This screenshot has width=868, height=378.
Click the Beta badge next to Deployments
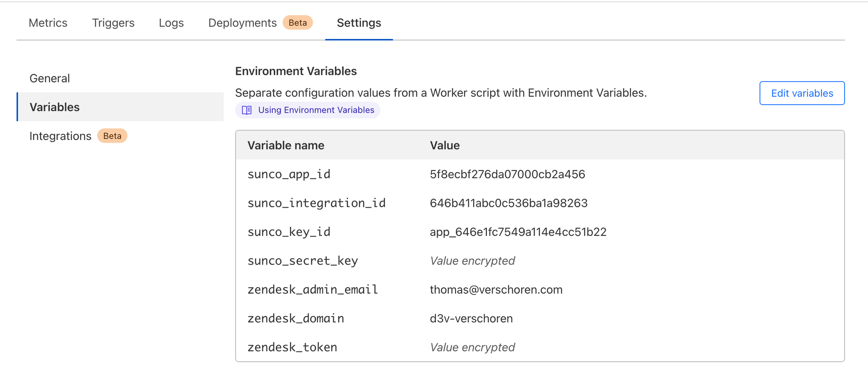298,23
